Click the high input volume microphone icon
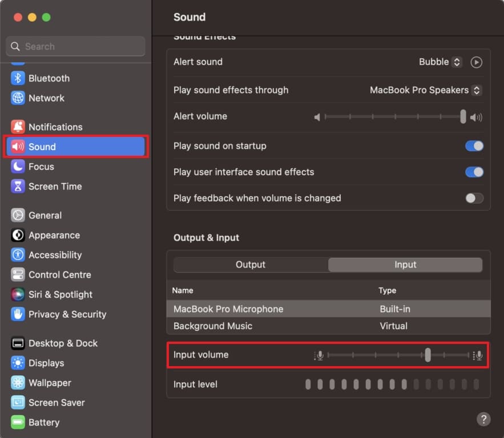 point(478,355)
